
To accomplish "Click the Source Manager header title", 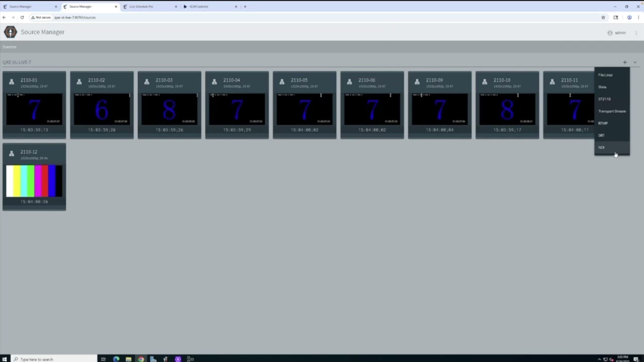I will pyautogui.click(x=43, y=32).
